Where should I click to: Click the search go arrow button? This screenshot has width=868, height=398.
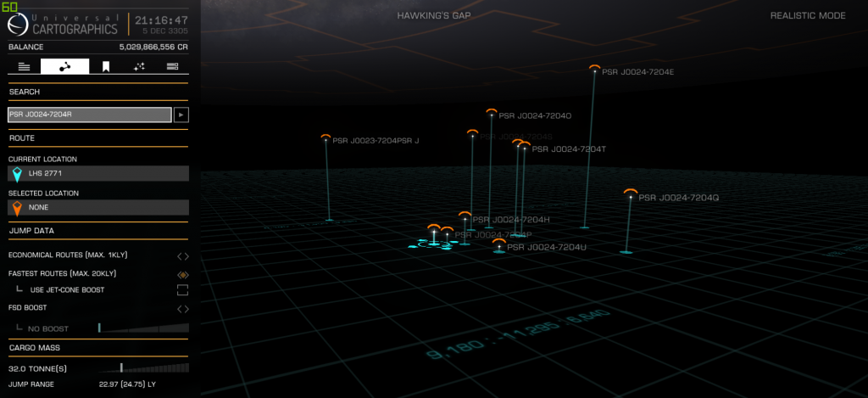pos(181,115)
